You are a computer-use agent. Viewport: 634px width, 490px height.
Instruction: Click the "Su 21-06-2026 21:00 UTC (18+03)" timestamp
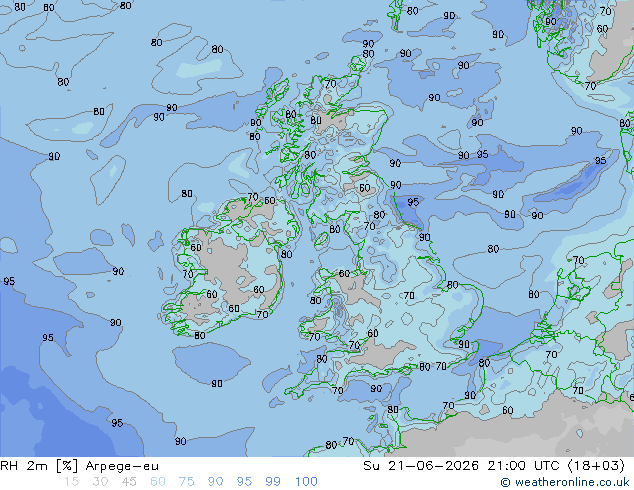[x=494, y=466]
